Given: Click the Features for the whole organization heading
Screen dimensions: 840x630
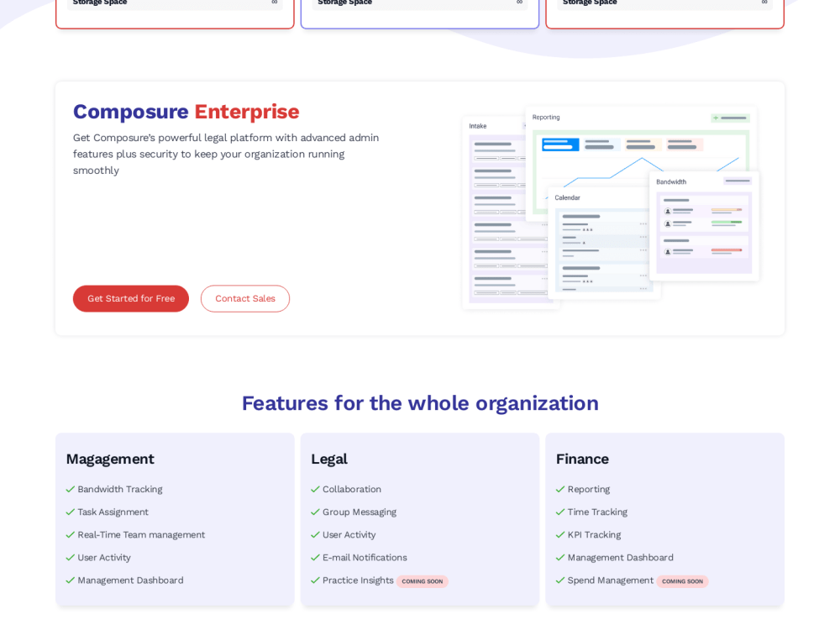Looking at the screenshot, I should (420, 403).
